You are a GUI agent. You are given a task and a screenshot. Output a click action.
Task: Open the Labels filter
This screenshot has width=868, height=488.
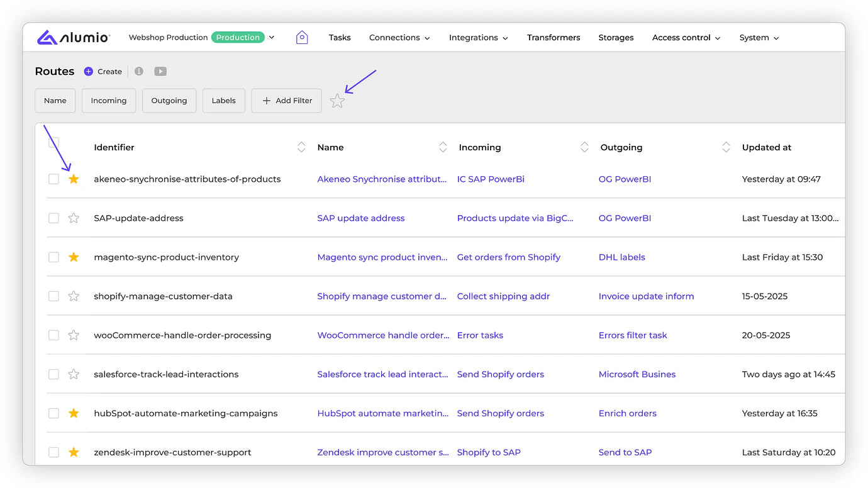point(224,101)
